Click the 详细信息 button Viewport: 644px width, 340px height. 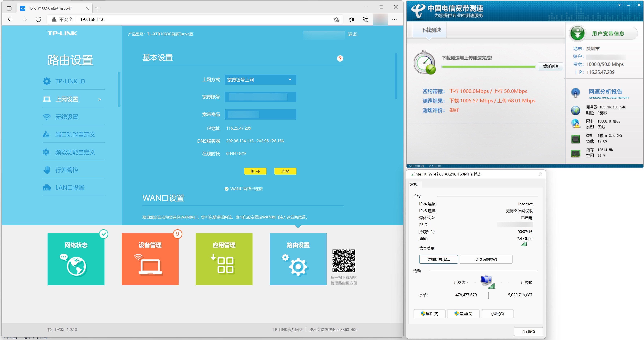pyautogui.click(x=438, y=259)
